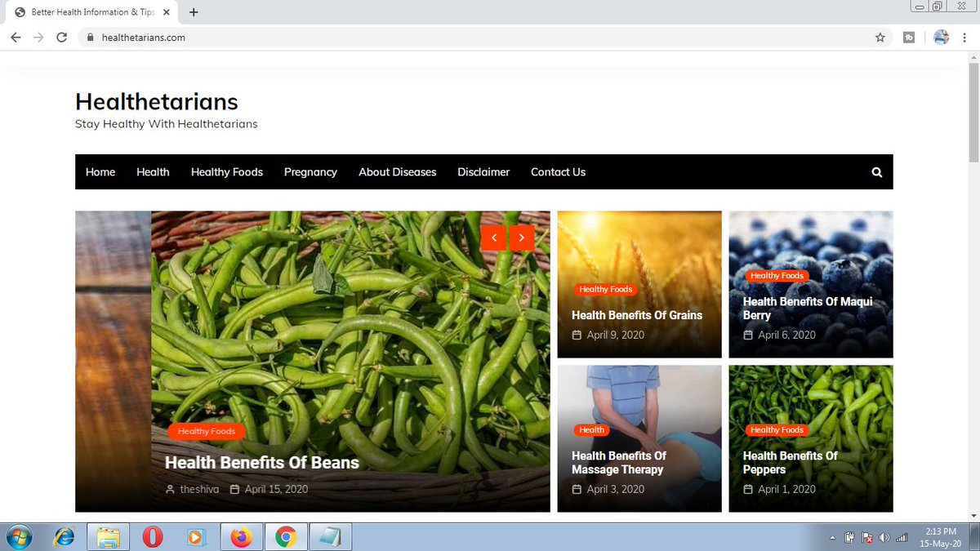Click the theshiva author link
This screenshot has width=980, height=551.
click(x=199, y=490)
